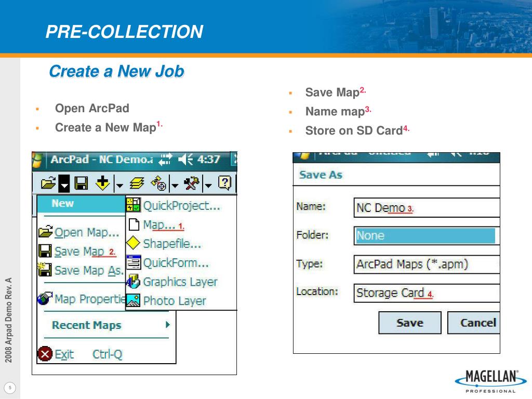Click the Open Map folder icon in menu
Screen dimensions: 532x399
pos(46,231)
